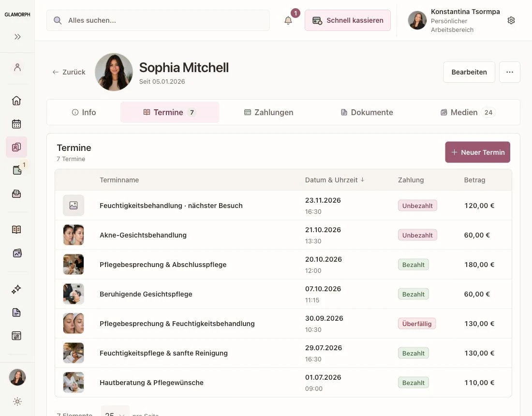Viewport: 532px width, 416px height.
Task: Open thumbnail of Akne-Gesichtsbehandlung appointment
Action: pos(74,235)
